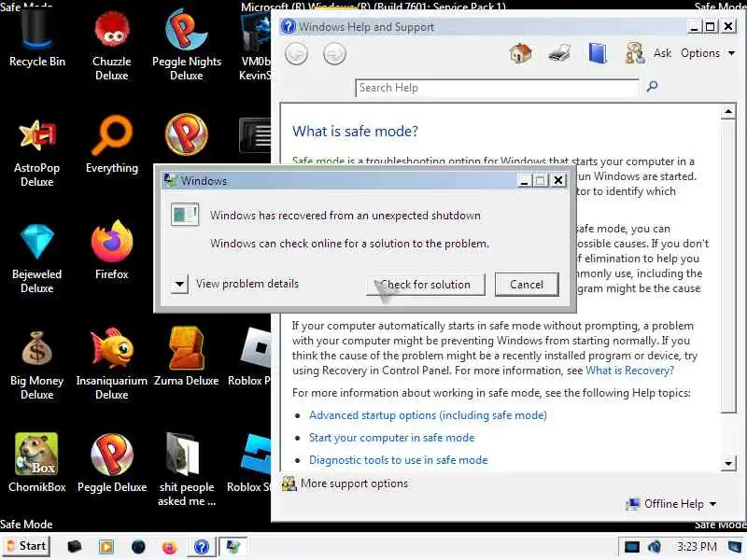Select the AstroPop Deluxe desktop icon
Screen dimensions: 747x560
36,152
